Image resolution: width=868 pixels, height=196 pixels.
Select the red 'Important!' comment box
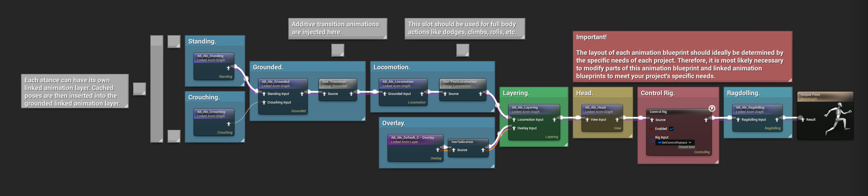click(682, 57)
